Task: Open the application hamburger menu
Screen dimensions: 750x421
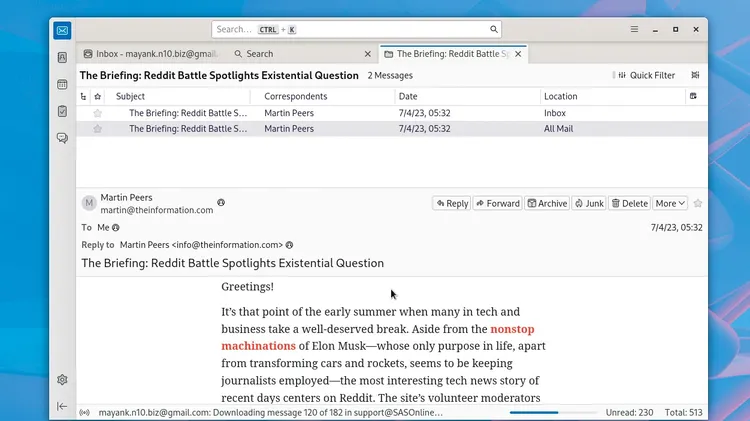Action: click(x=634, y=29)
